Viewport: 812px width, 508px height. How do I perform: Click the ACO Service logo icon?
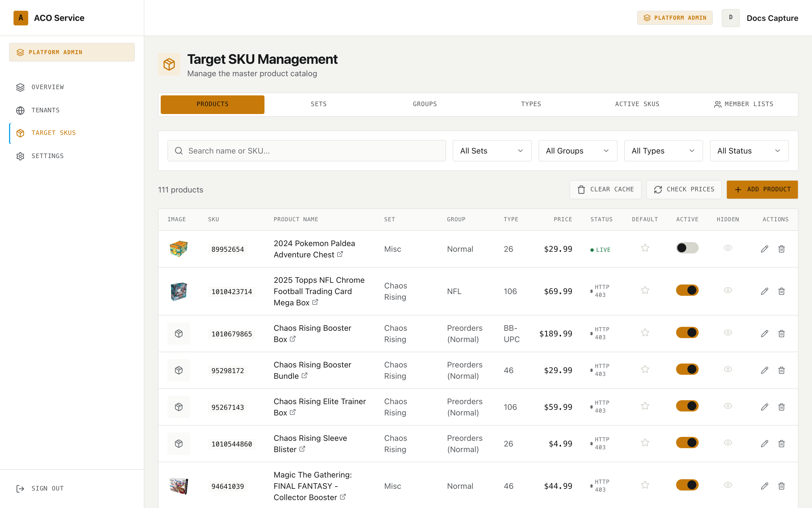[x=21, y=18]
